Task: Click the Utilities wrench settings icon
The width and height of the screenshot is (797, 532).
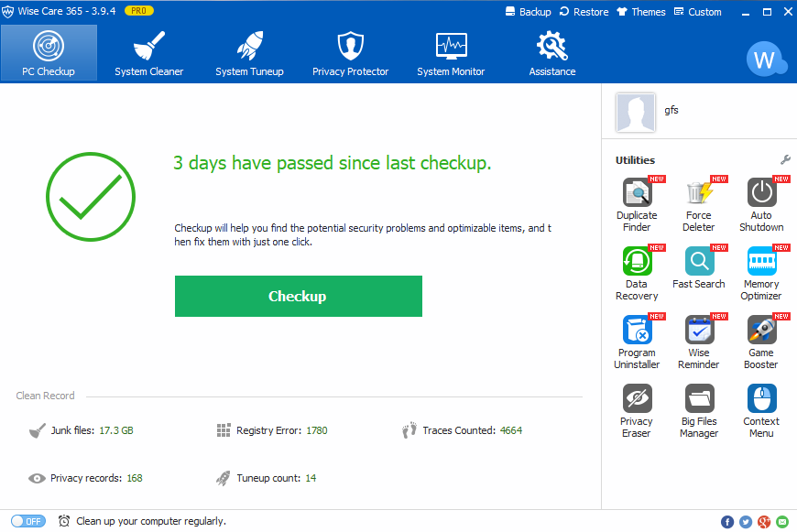Action: (785, 160)
